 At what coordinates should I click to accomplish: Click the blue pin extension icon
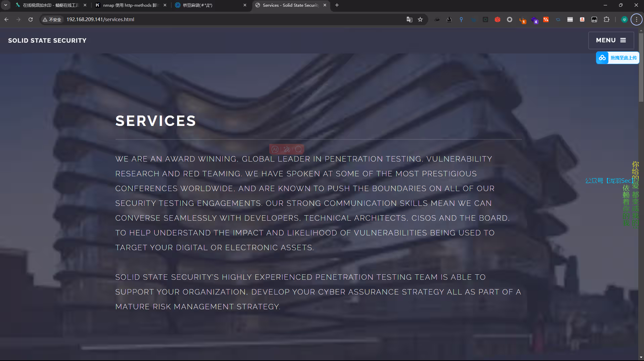[x=461, y=19]
